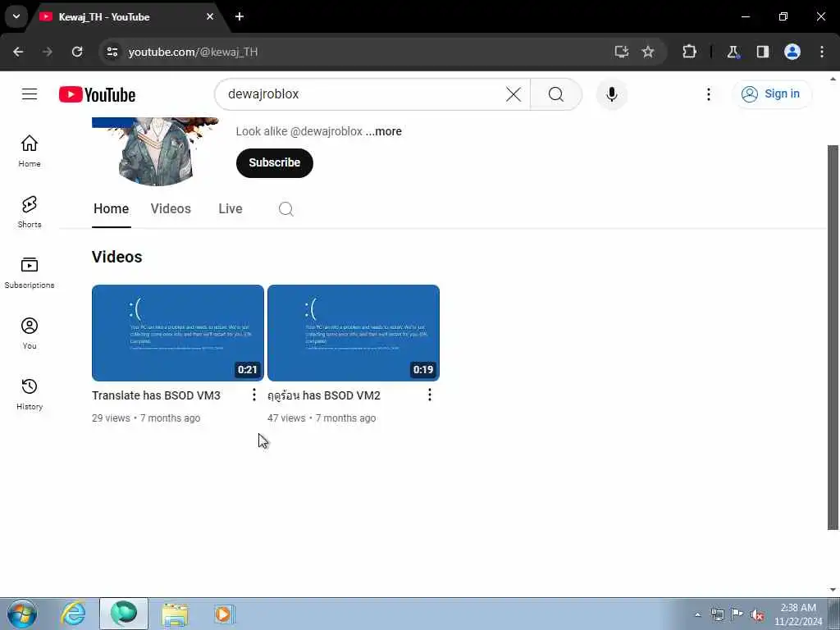Close the Kewaj_TH YouTube tab

[210, 16]
